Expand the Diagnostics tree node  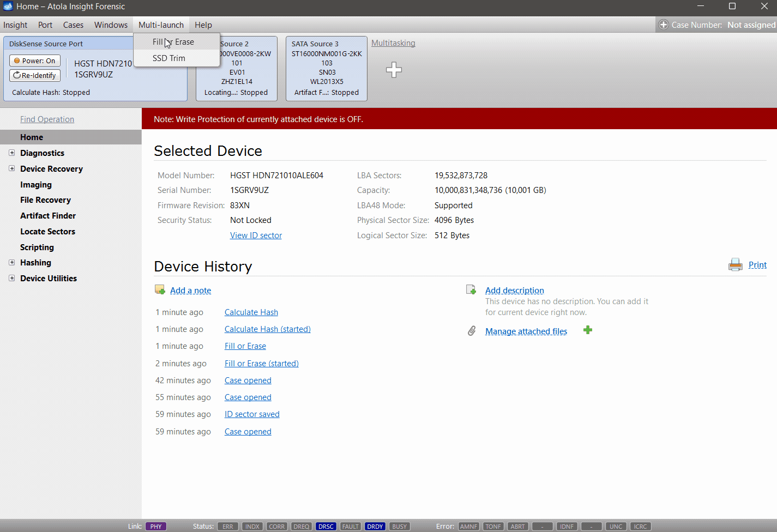click(x=11, y=153)
